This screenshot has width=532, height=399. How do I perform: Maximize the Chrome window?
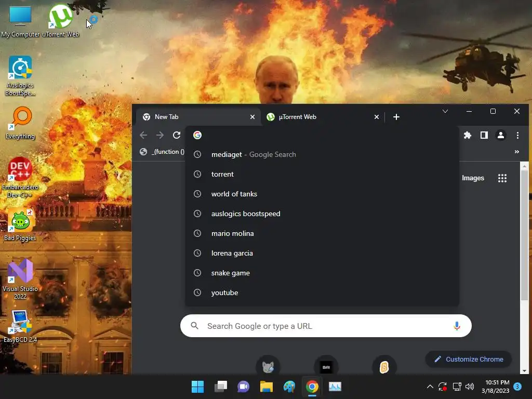(493, 111)
